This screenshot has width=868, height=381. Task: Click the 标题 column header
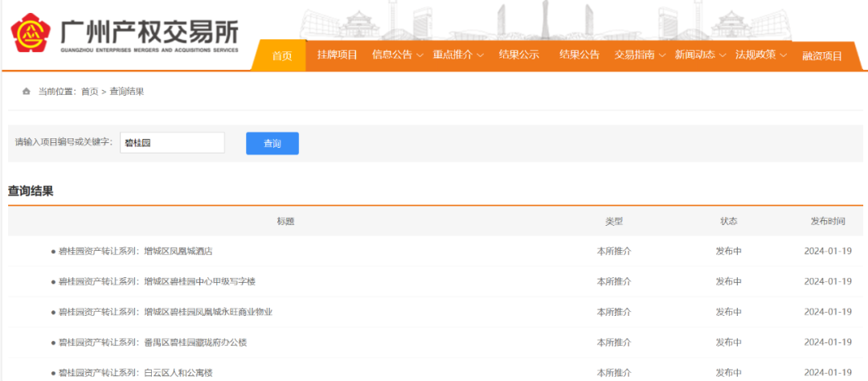coord(285,221)
